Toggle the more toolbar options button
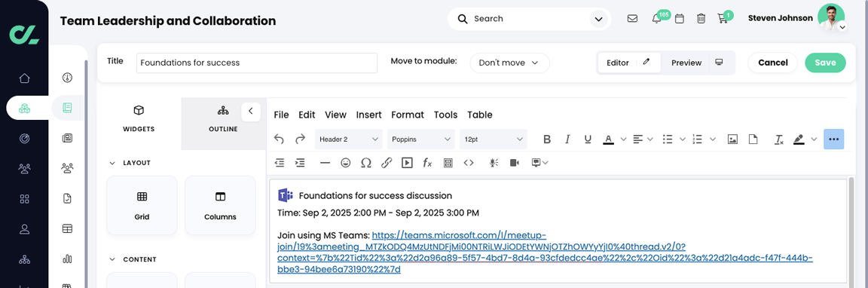This screenshot has width=868, height=288. point(833,139)
